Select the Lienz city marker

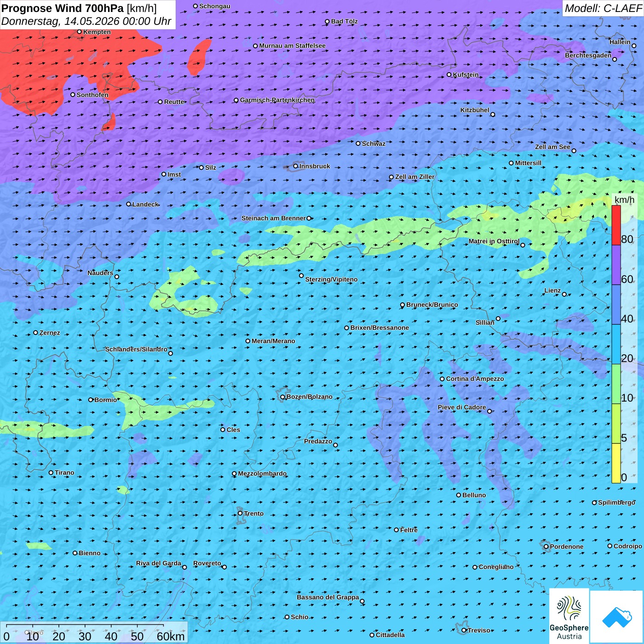564,294
